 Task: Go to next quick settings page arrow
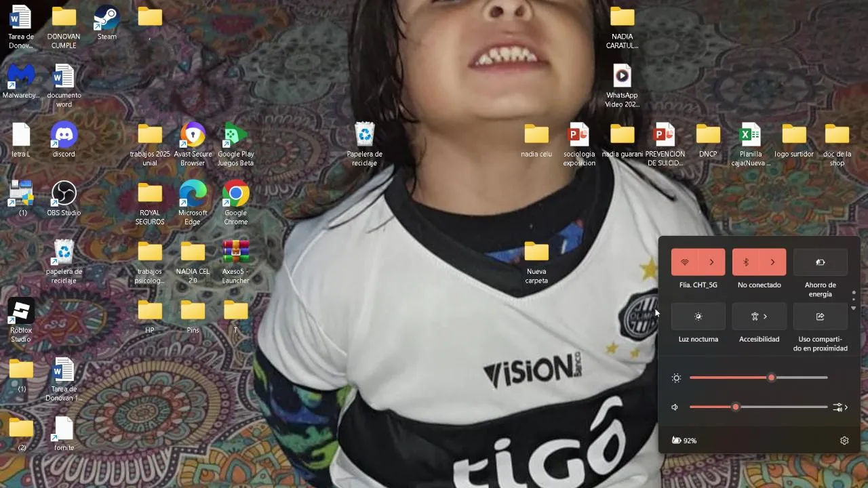854,308
